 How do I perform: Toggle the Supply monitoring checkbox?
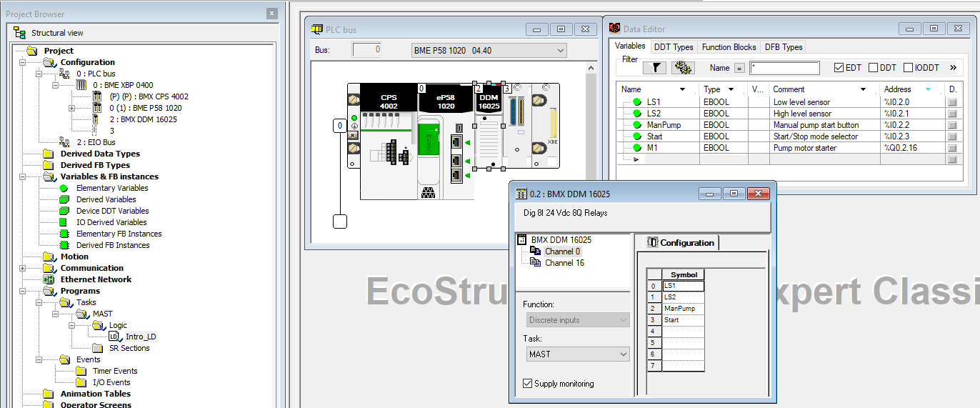tap(528, 384)
